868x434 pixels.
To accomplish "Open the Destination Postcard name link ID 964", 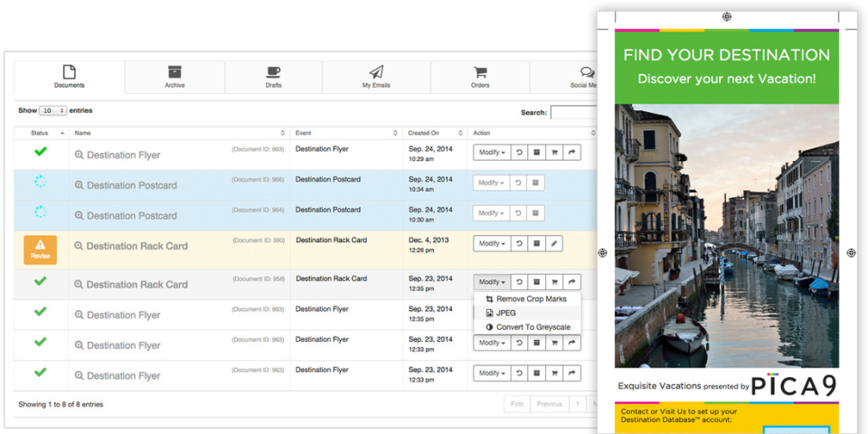I will tap(132, 216).
